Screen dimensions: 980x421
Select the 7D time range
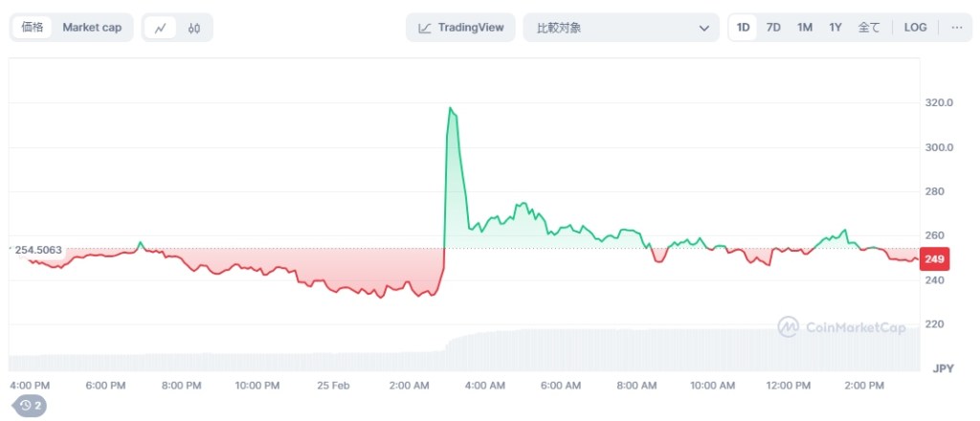point(773,28)
